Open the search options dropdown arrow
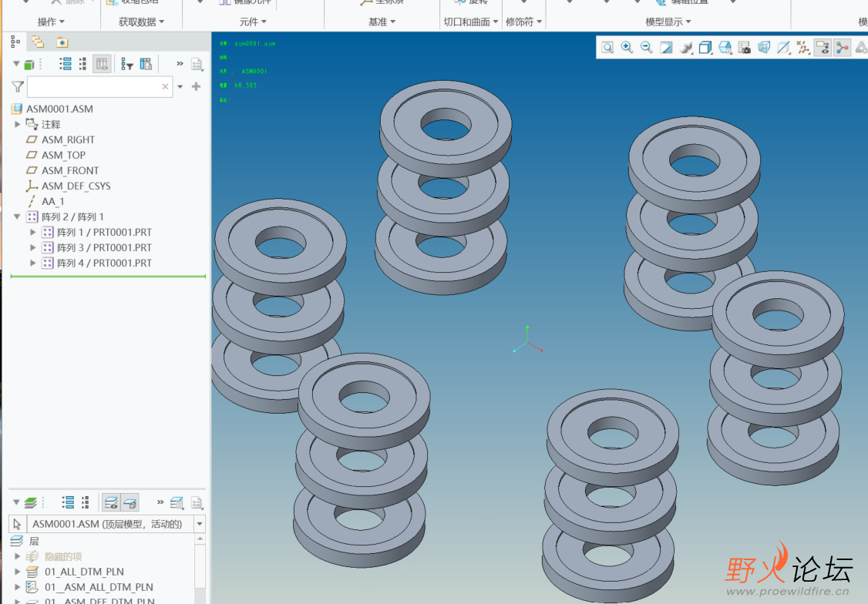The width and height of the screenshot is (868, 604). [x=180, y=87]
